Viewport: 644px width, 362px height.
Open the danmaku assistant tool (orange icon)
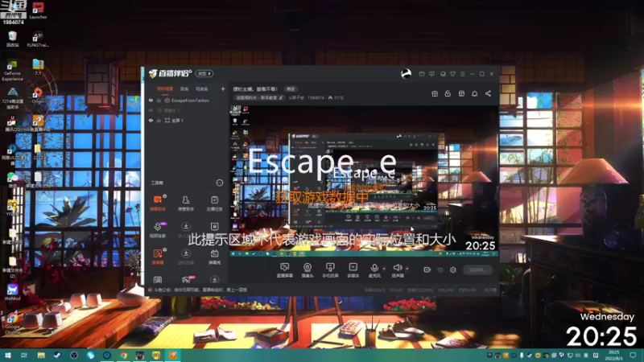[157, 203]
